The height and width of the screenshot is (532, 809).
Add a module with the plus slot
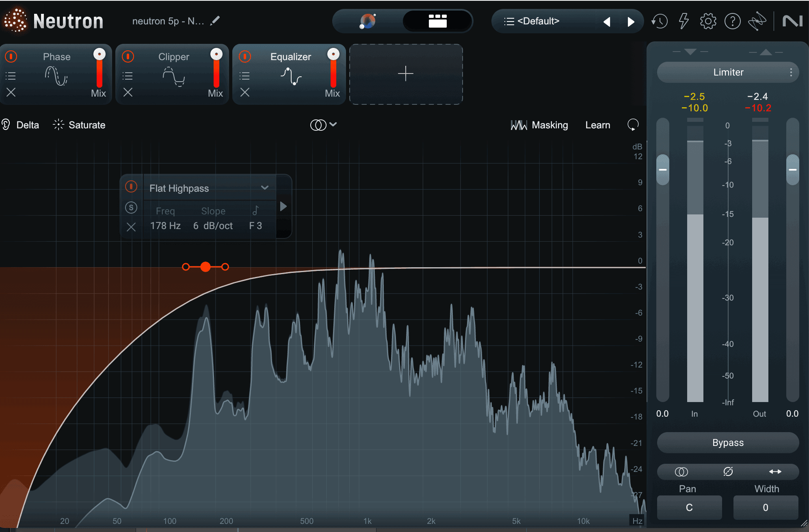[406, 74]
